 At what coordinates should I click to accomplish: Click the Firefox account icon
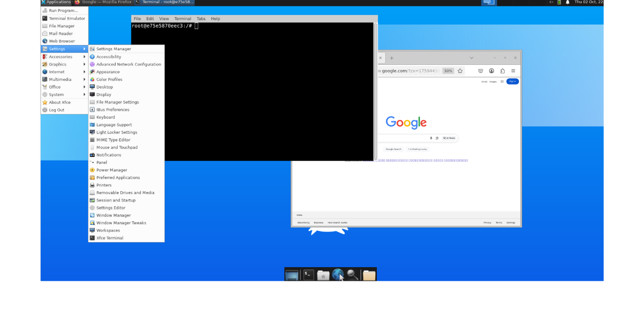click(x=492, y=71)
